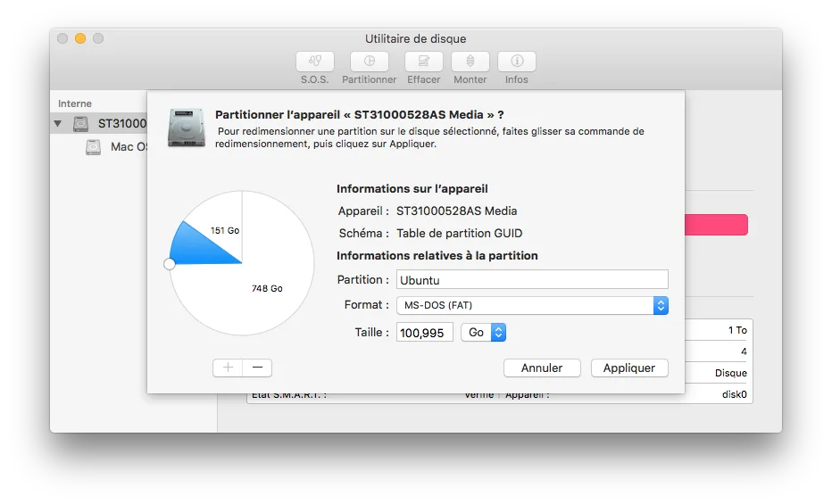The image size is (832, 504).
Task: Click "ST31000528AS Media" device value text
Action: 457,211
